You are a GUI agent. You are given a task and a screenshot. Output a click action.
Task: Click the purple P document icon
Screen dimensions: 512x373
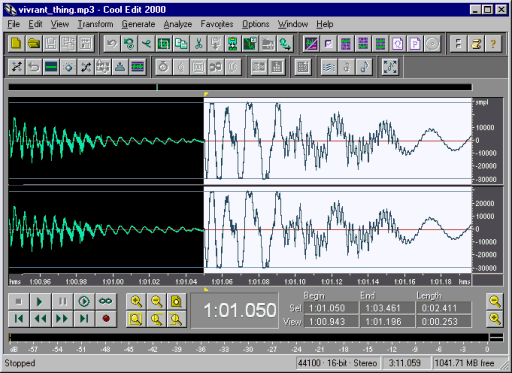click(415, 44)
